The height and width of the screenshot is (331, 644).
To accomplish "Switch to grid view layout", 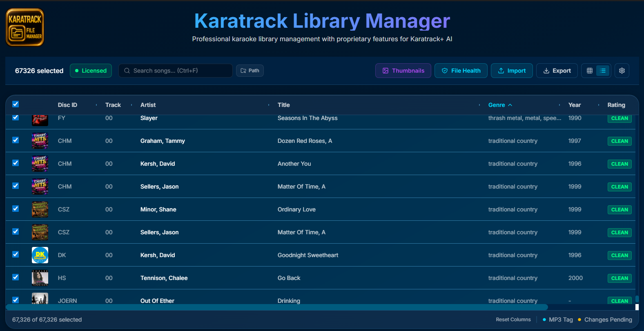I will click(590, 71).
